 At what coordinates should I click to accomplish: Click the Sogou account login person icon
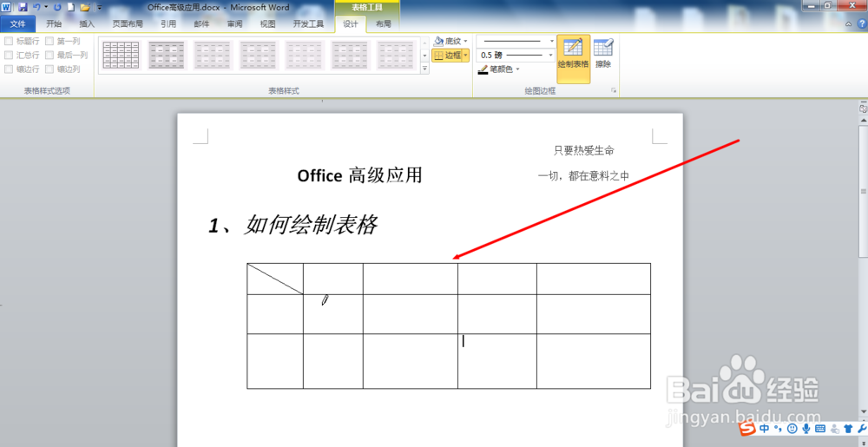834,429
